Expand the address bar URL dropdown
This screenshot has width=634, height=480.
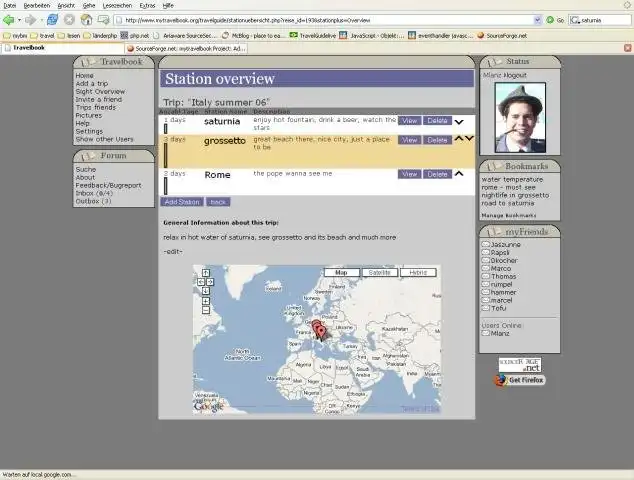(x=537, y=20)
